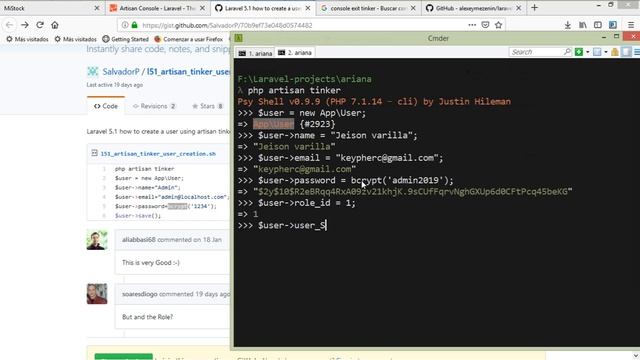Close the MiStock tab
Image resolution: width=640 pixels, height=360 pixels.
[x=97, y=8]
